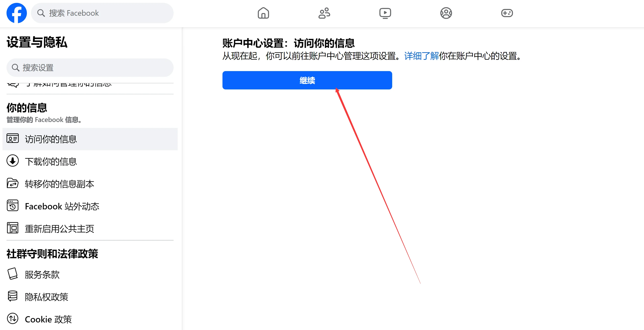Open the Home feed icon
644x330 pixels.
coord(263,13)
